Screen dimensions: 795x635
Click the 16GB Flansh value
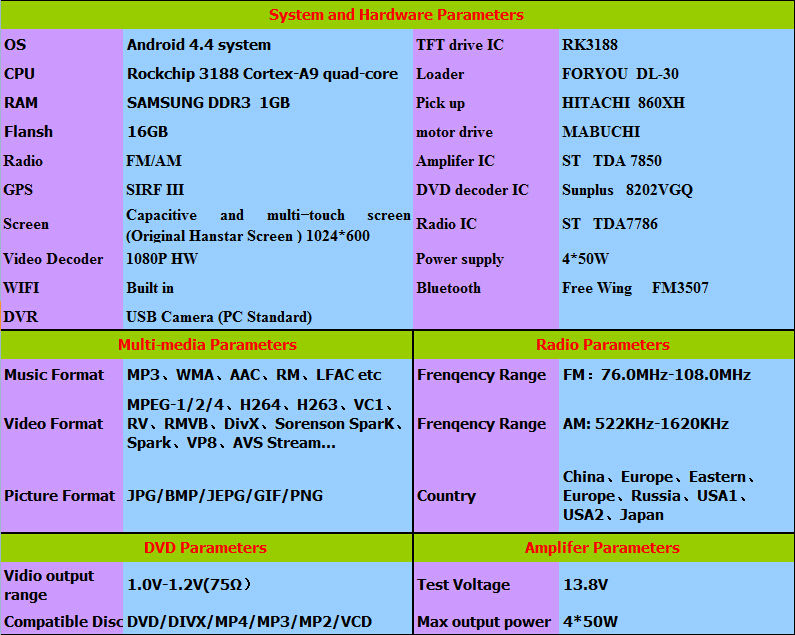(148, 132)
